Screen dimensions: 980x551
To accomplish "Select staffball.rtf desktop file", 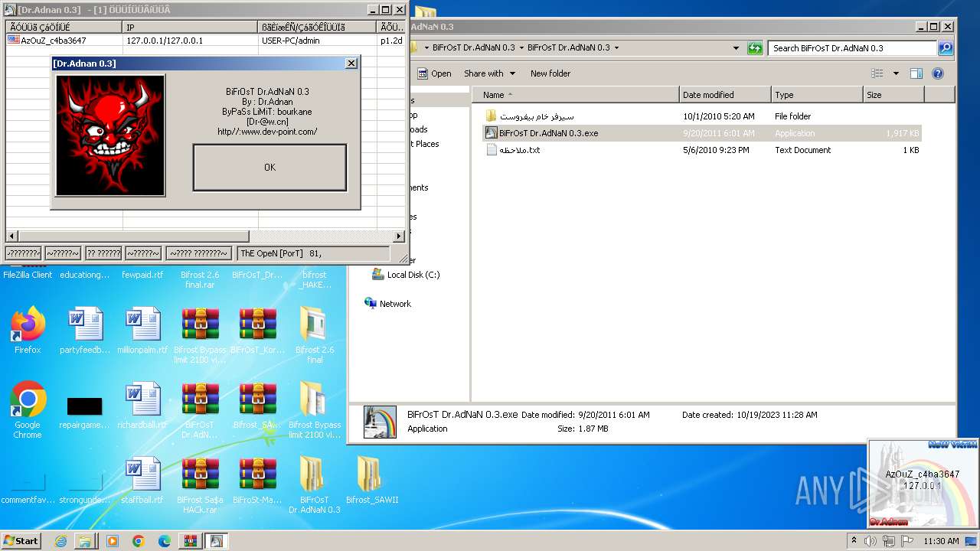I will [x=142, y=481].
